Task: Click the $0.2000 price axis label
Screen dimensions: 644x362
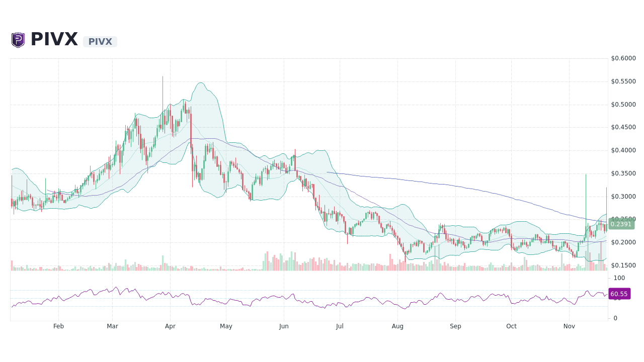Action: (x=623, y=242)
